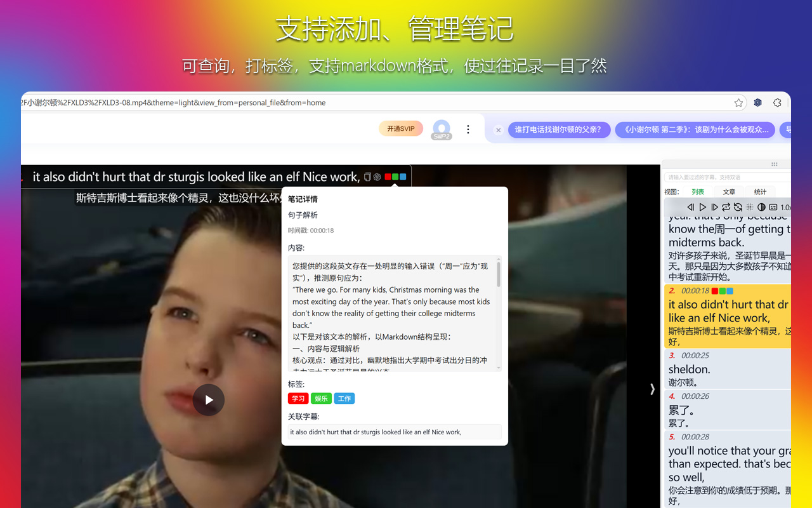Select the 00:00:26 subtitle timestamp
The width and height of the screenshot is (812, 508).
695,396
